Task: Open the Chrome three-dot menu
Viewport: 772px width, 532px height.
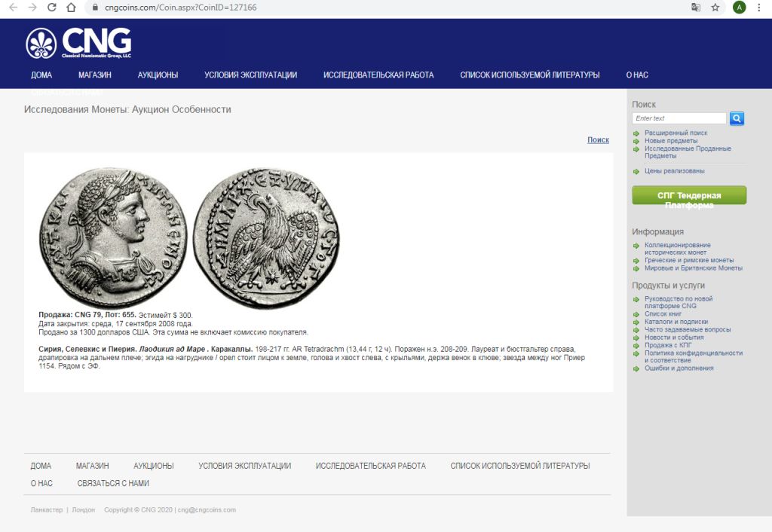Action: click(759, 8)
